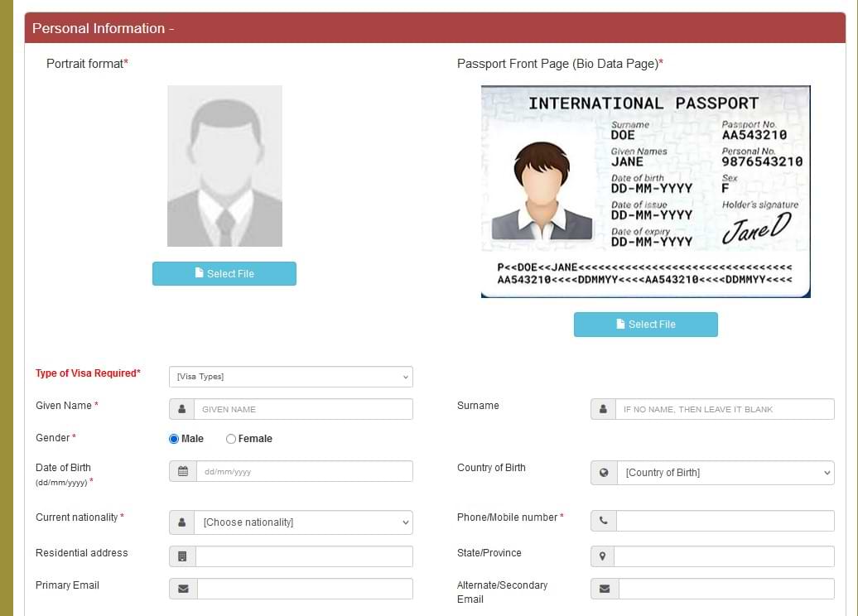858x616 pixels.
Task: Click Select File under Portrait format
Action: tap(224, 273)
